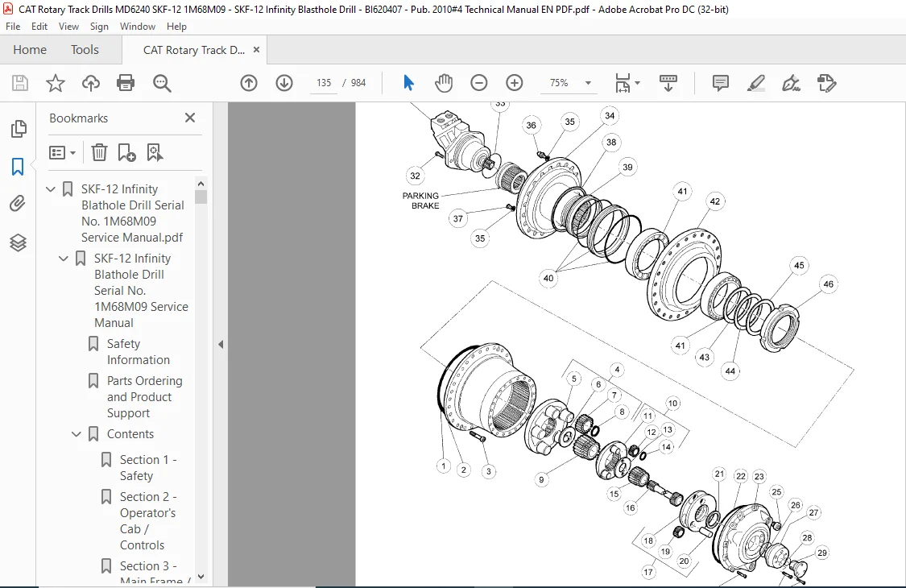Viewport: 906px width, 588px height.
Task: Open the Section 1 - Safety bookmark
Action: click(x=148, y=468)
